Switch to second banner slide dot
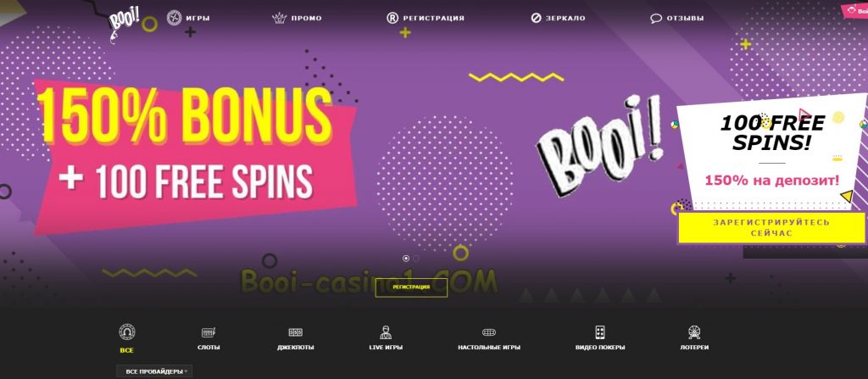868x379 pixels. [415, 259]
